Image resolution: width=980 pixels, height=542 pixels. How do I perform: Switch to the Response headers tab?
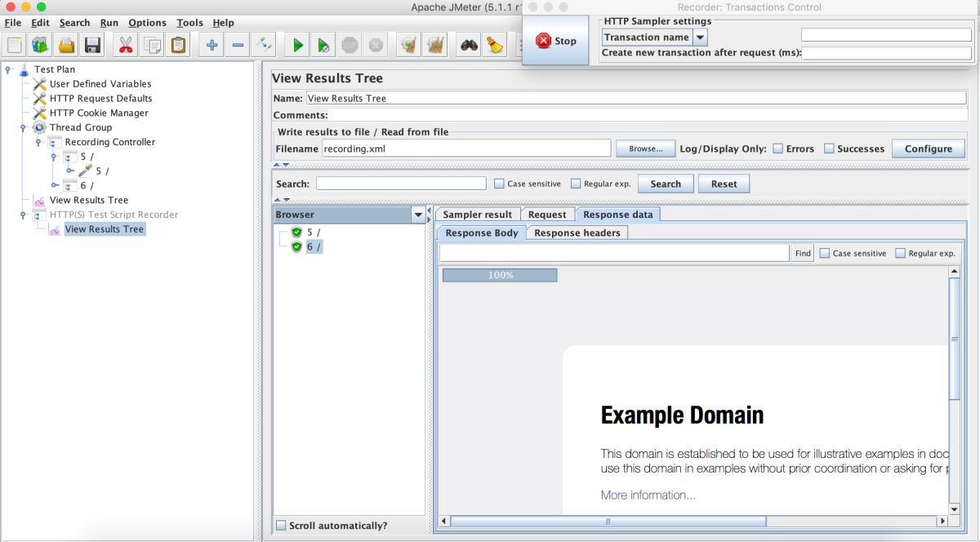577,233
